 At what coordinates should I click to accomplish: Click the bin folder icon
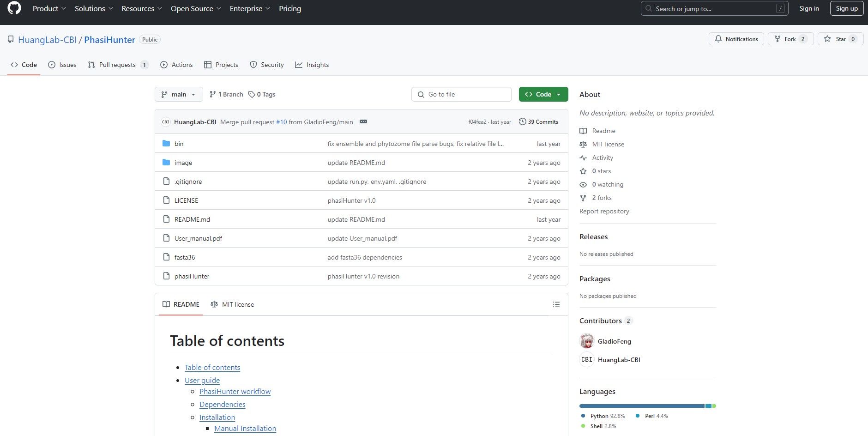tap(166, 144)
